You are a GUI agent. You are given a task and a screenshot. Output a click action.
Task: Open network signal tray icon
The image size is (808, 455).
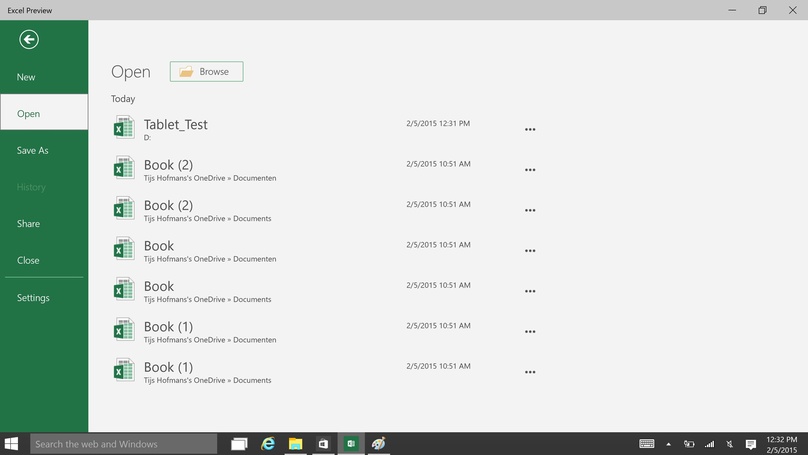(710, 444)
